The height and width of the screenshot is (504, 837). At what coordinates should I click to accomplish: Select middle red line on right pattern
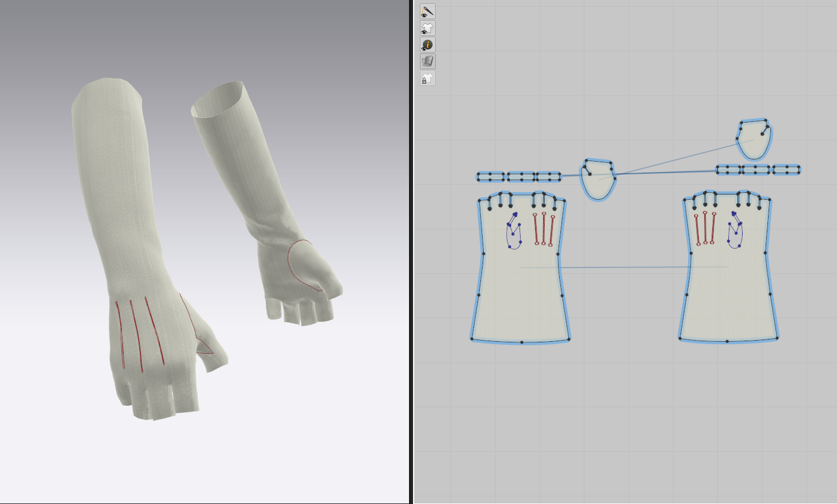point(705,228)
